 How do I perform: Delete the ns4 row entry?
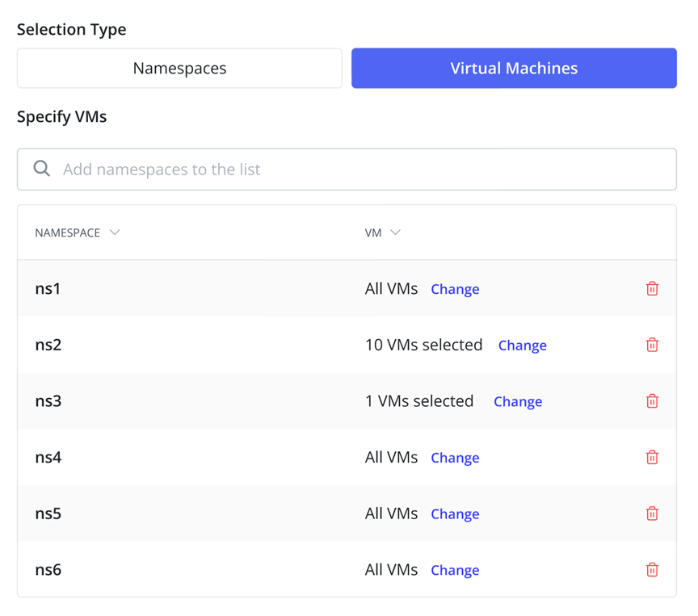pos(652,457)
